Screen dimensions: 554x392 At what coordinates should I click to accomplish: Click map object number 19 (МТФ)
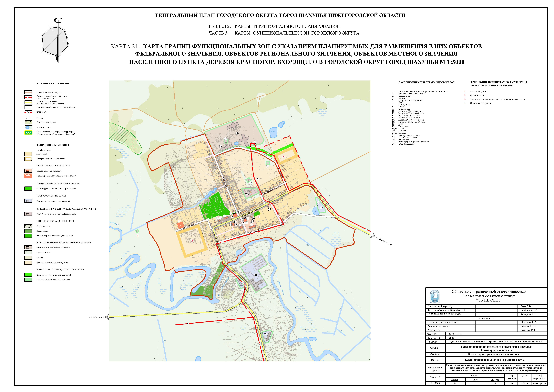click(x=237, y=133)
